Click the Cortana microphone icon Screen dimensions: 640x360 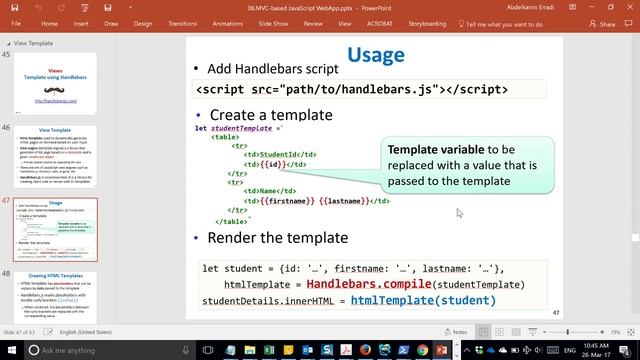[185, 350]
